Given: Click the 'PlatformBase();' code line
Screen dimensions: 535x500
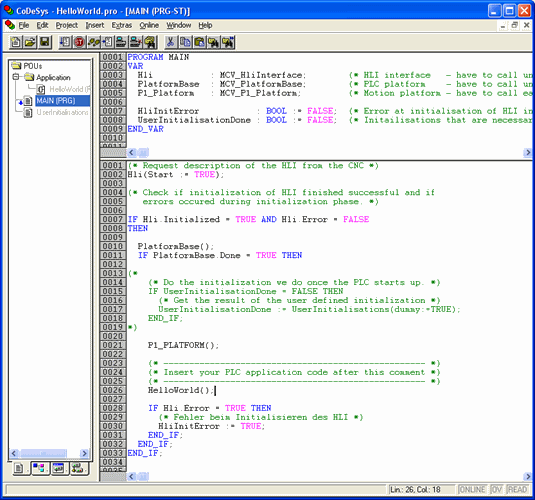Looking at the screenshot, I should pos(176,246).
